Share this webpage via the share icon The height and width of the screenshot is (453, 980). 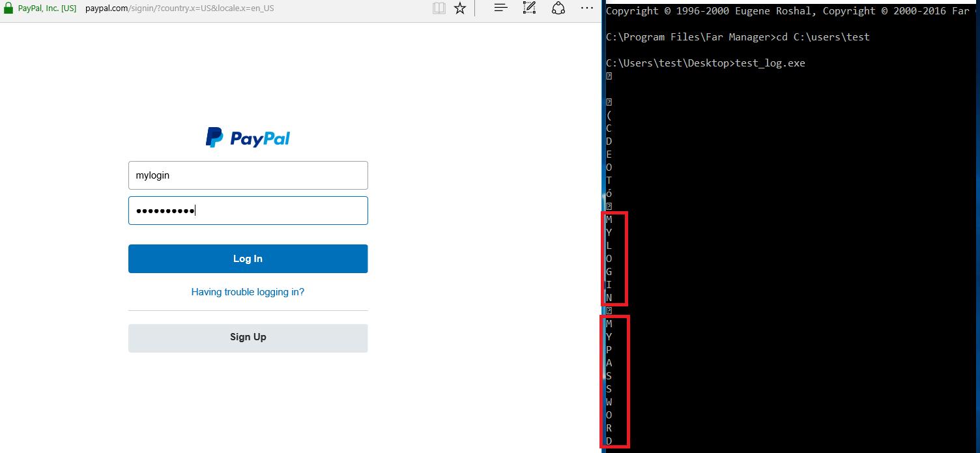coord(558,8)
